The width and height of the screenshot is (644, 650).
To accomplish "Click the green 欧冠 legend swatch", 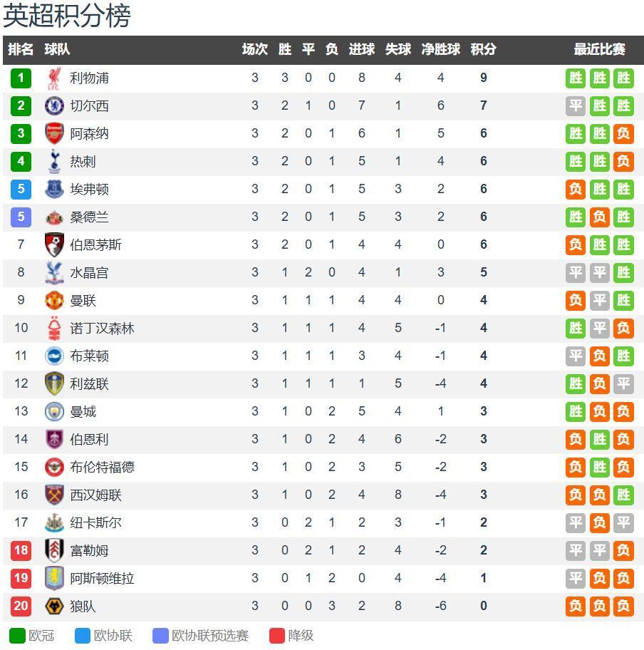I will [17, 636].
